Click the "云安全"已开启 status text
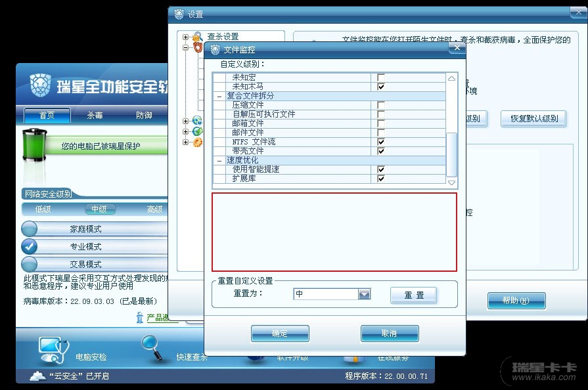The image size is (588, 390). [x=79, y=376]
